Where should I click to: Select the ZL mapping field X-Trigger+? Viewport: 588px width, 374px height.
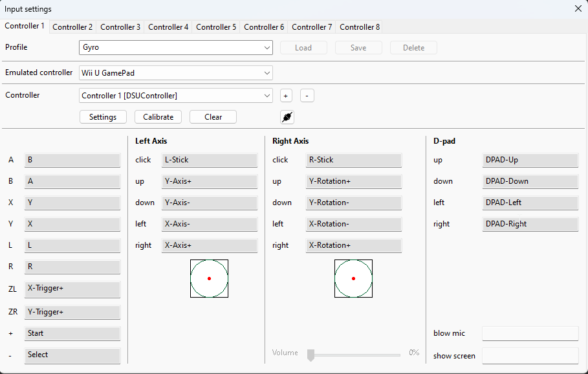pyautogui.click(x=72, y=290)
